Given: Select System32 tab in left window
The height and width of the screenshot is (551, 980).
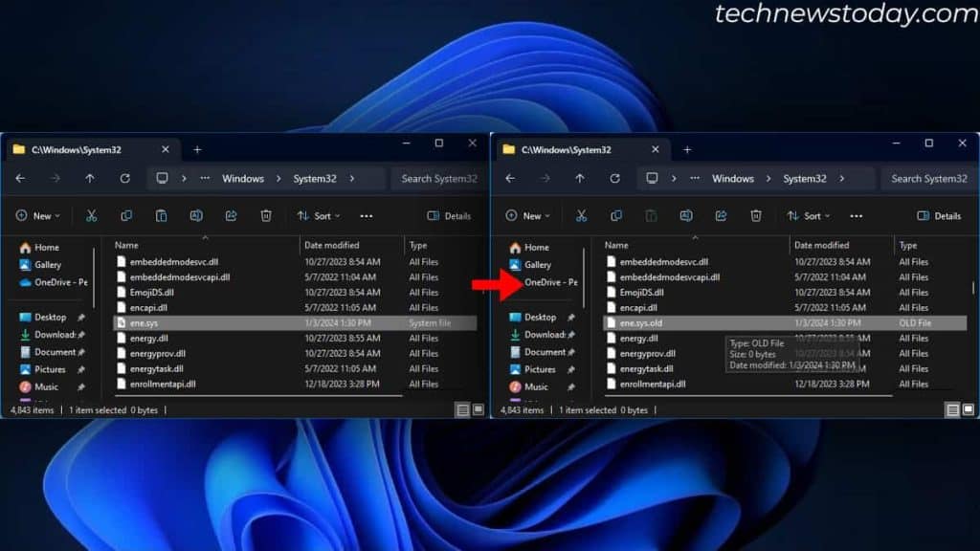Looking at the screenshot, I should (x=93, y=149).
